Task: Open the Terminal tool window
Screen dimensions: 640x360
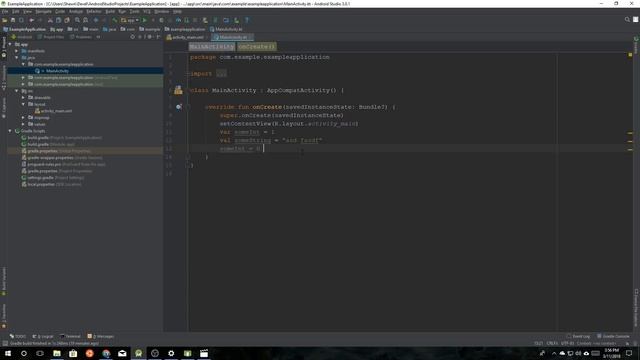Action: click(70, 336)
